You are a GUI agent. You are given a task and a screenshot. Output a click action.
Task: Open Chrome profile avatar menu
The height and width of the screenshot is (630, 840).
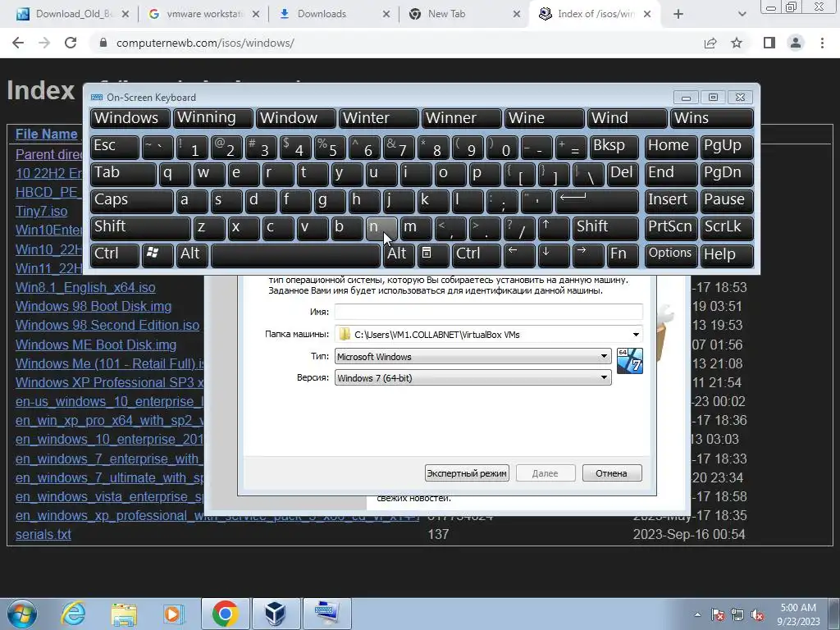pos(796,43)
